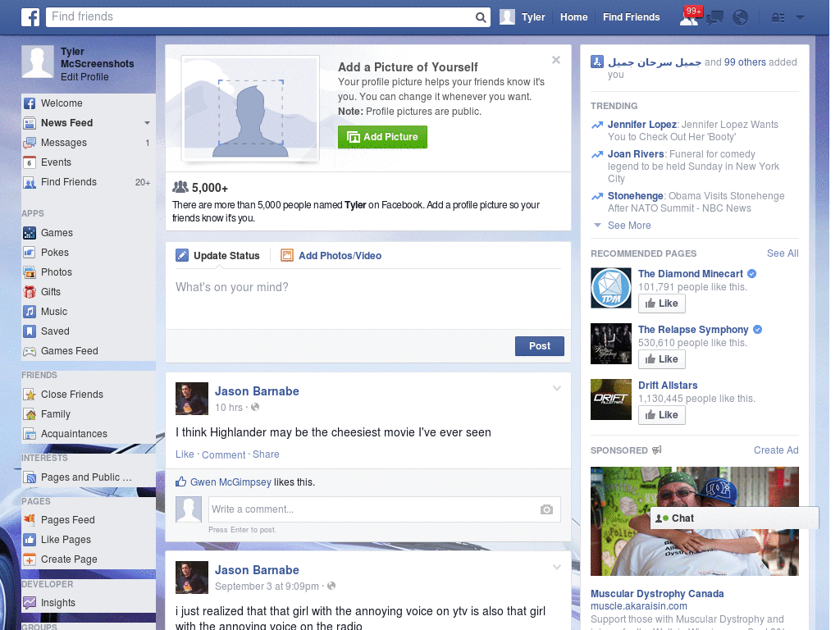Click Comment under the Highlander post
The width and height of the screenshot is (840, 630).
223,454
